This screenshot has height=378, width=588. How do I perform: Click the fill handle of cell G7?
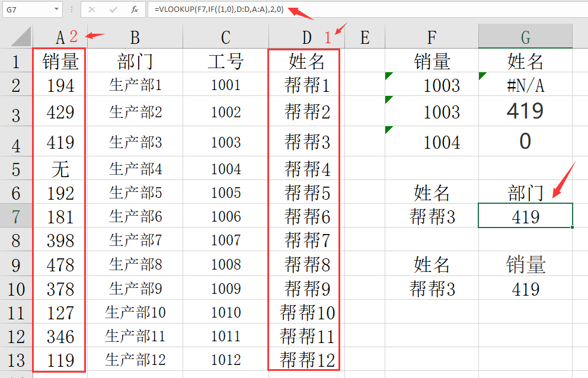(x=572, y=228)
